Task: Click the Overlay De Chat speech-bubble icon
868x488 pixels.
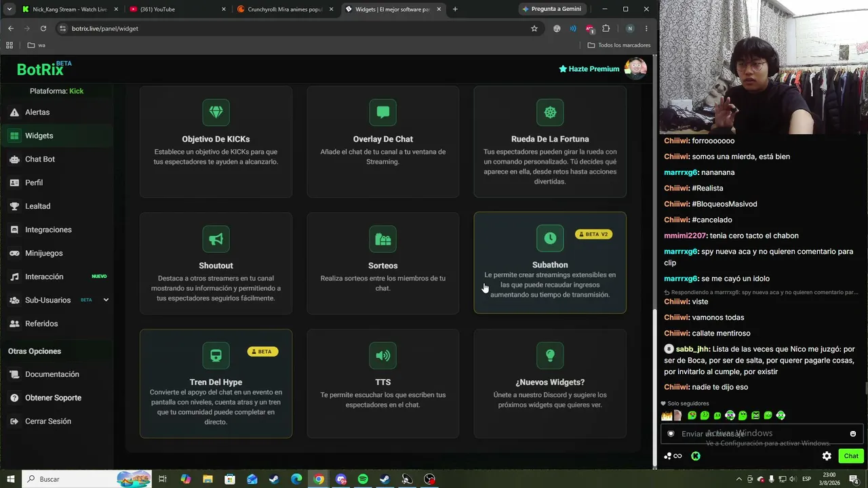Action: [383, 113]
